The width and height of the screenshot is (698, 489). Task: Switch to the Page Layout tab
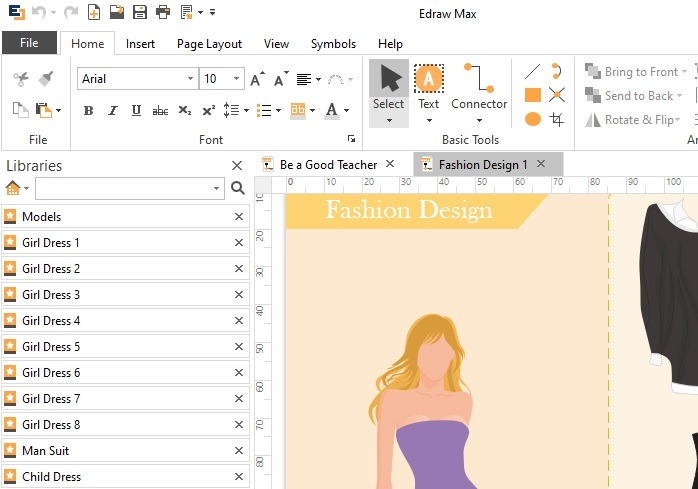pos(209,44)
